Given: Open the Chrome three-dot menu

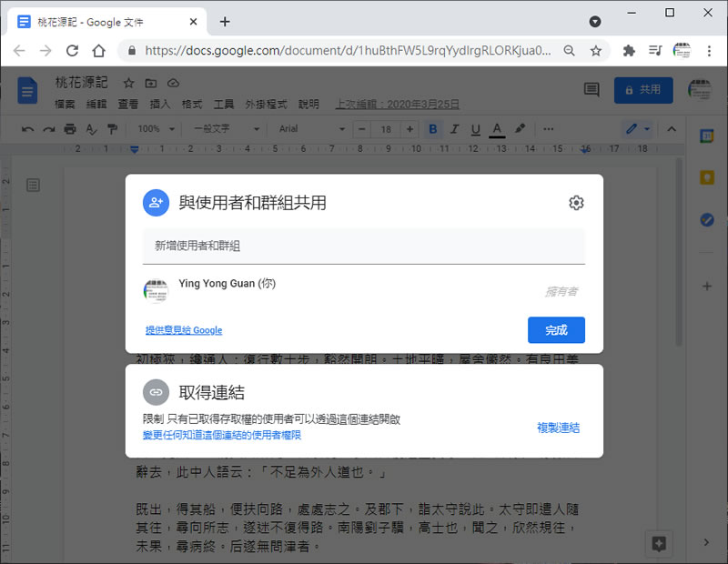Looking at the screenshot, I should [709, 51].
